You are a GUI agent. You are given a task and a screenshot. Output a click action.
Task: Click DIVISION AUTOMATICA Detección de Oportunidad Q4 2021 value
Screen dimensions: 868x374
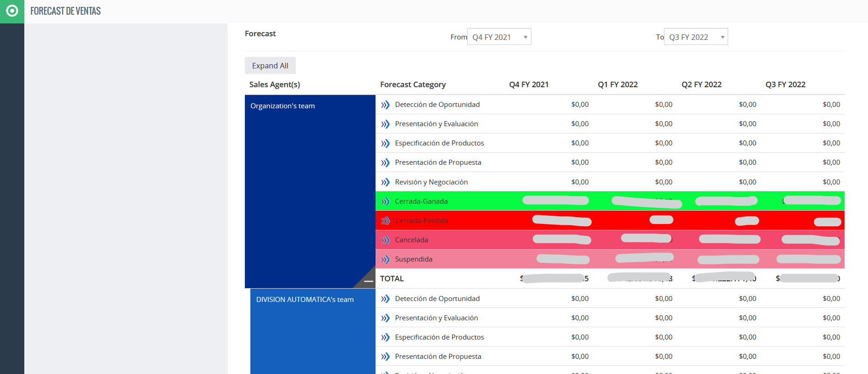click(580, 299)
